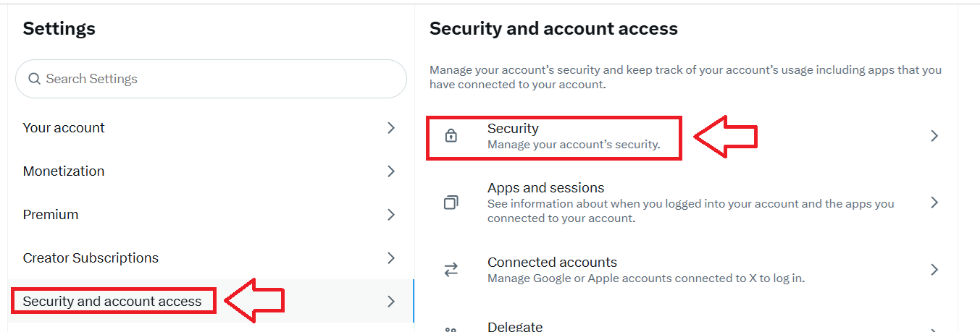
Task: Select Security and account access
Action: [x=112, y=302]
